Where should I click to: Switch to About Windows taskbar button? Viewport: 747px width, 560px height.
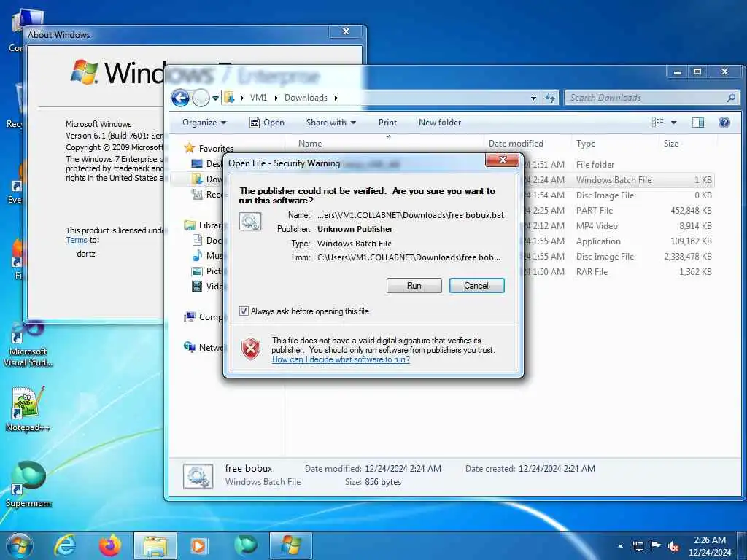point(290,545)
